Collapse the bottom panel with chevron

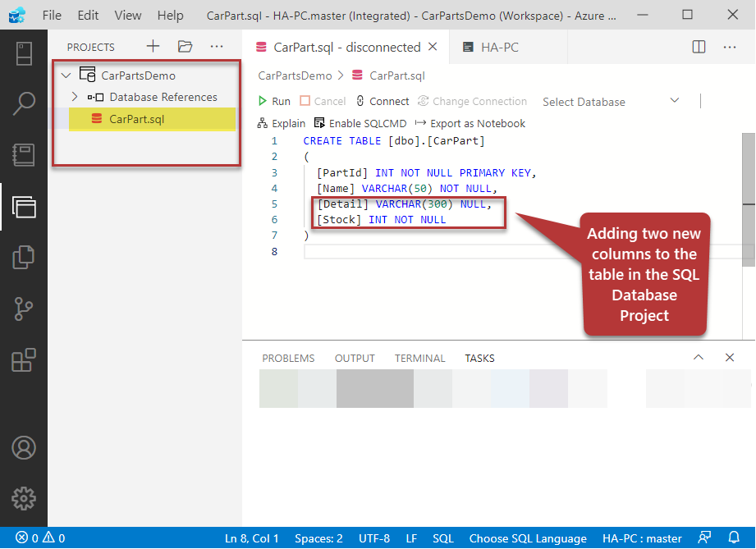pos(699,358)
